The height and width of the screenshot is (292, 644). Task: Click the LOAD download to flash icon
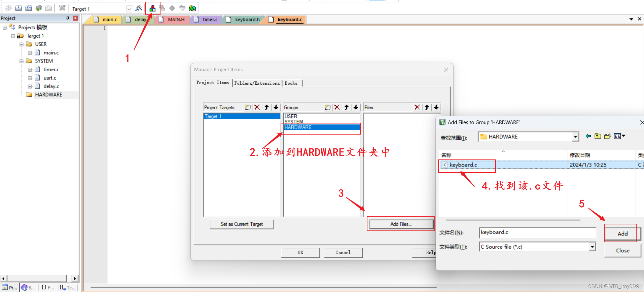[x=62, y=8]
